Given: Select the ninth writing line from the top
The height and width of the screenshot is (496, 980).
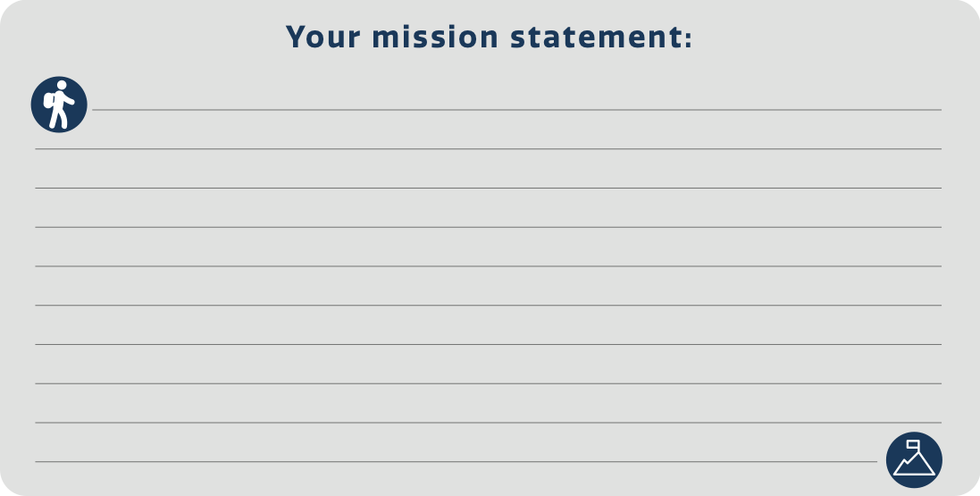Looking at the screenshot, I should point(488,423).
